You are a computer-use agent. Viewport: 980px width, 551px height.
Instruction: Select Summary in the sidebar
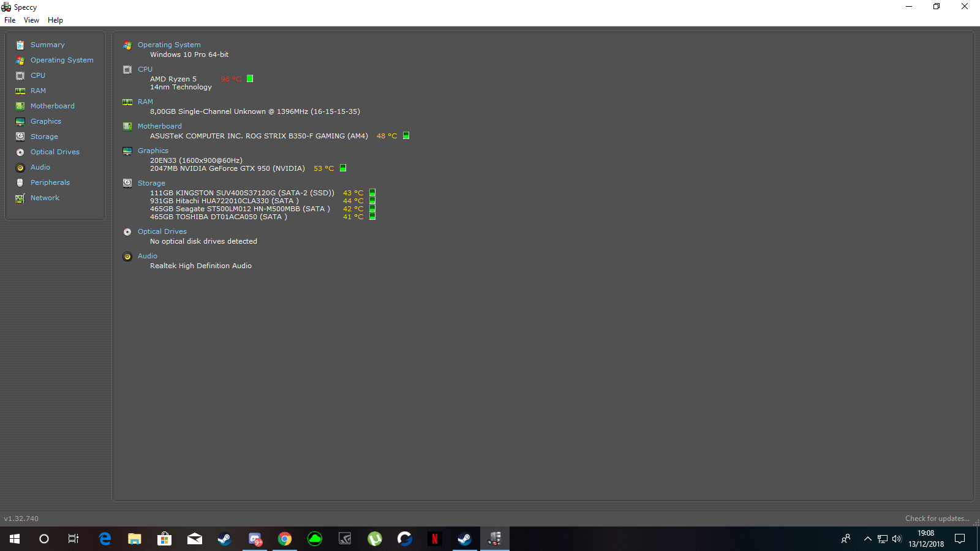(48, 45)
